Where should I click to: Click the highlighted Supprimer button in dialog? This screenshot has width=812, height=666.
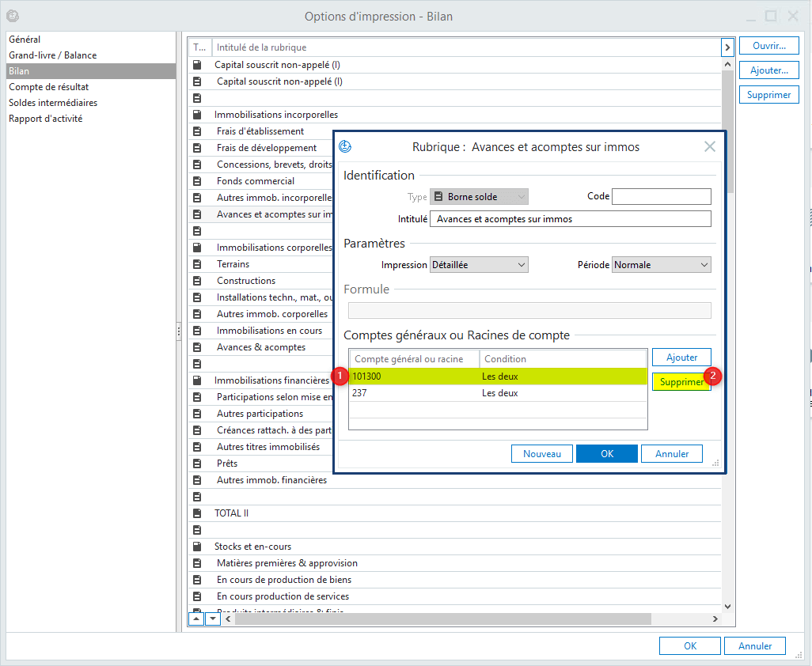point(681,382)
